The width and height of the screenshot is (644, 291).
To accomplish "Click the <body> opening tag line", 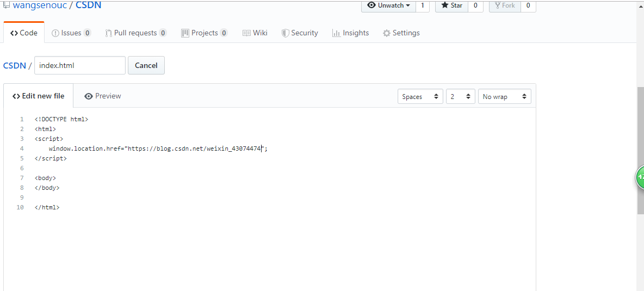I will click(45, 178).
